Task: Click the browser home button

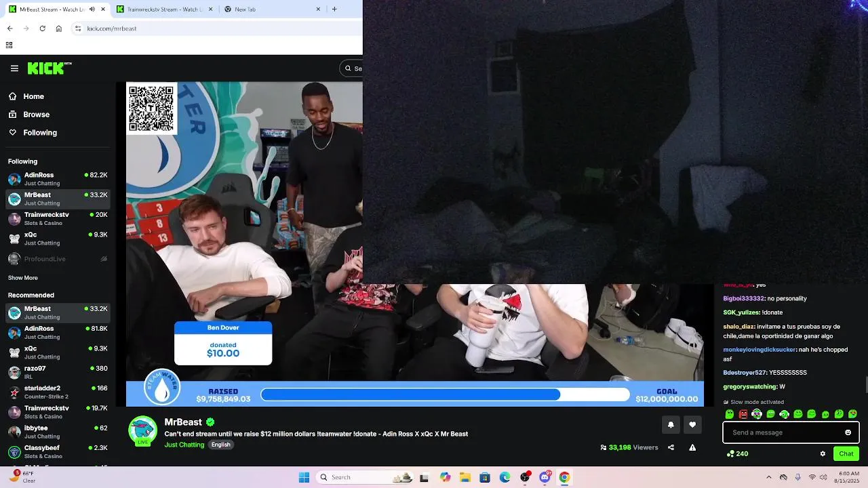Action: click(58, 28)
